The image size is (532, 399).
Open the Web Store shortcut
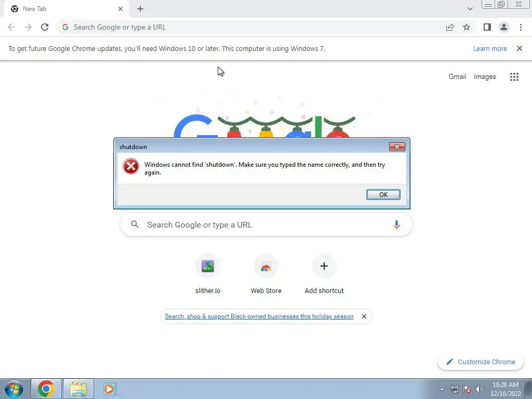(x=265, y=274)
